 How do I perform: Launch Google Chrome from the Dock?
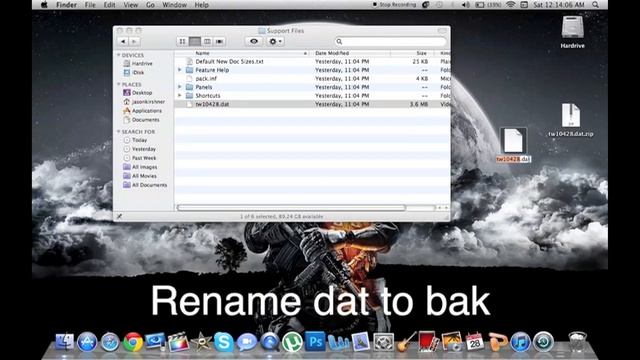pos(133,342)
